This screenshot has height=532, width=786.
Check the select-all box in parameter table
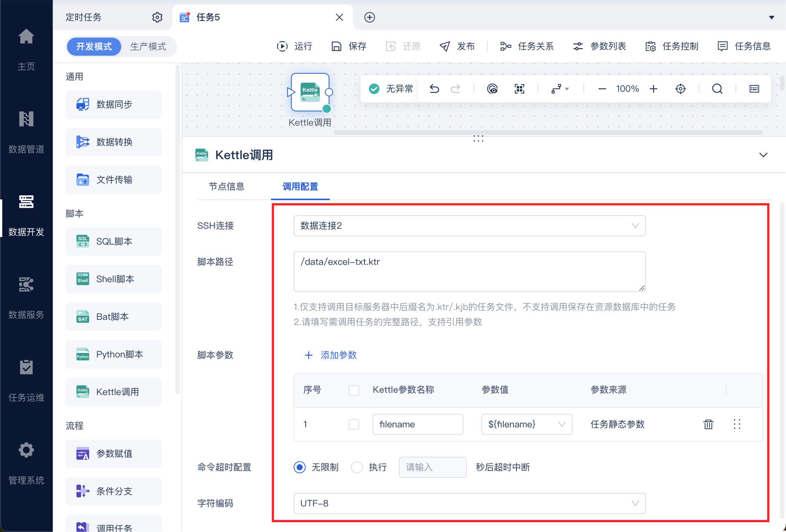(x=354, y=390)
